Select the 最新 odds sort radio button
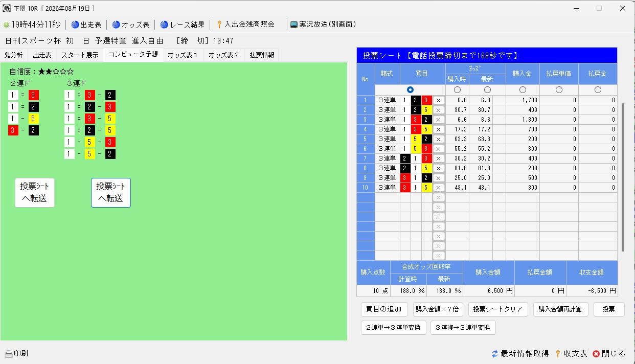The width and height of the screenshot is (635, 364). coord(487,90)
